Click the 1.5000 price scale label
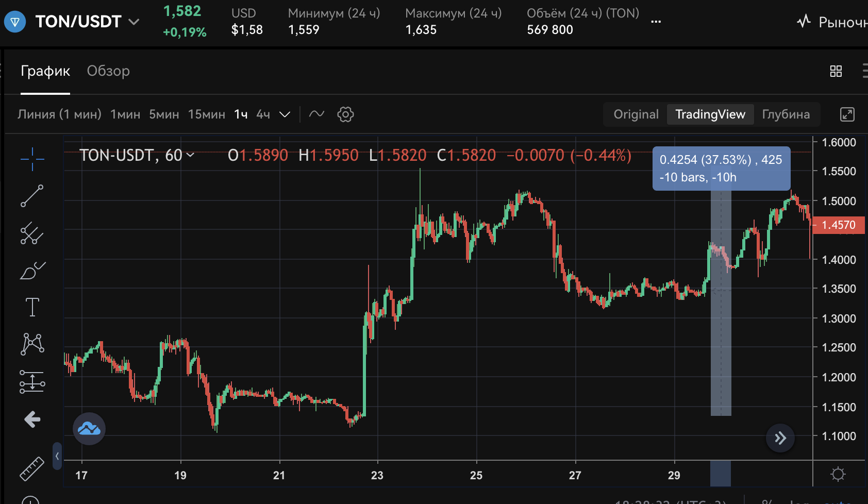Image resolution: width=868 pixels, height=504 pixels. click(839, 201)
